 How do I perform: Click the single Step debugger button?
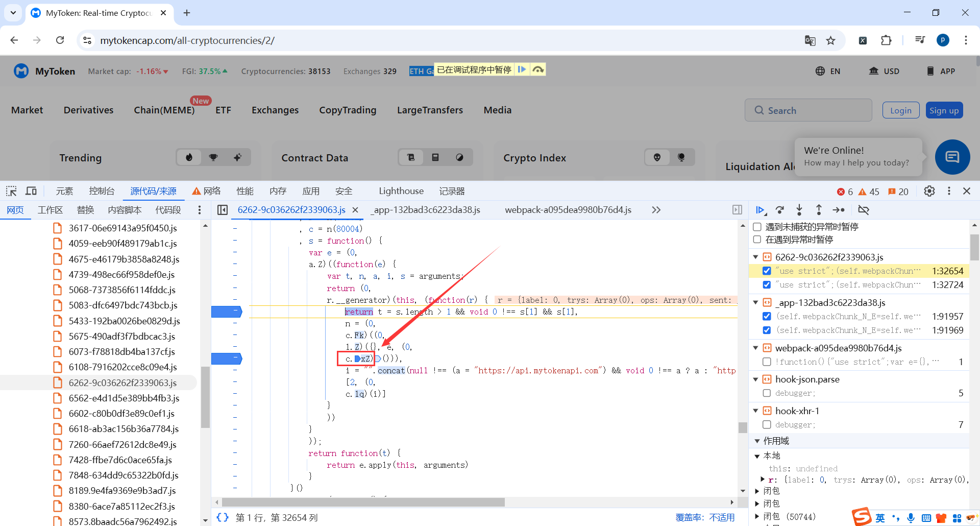pos(839,210)
